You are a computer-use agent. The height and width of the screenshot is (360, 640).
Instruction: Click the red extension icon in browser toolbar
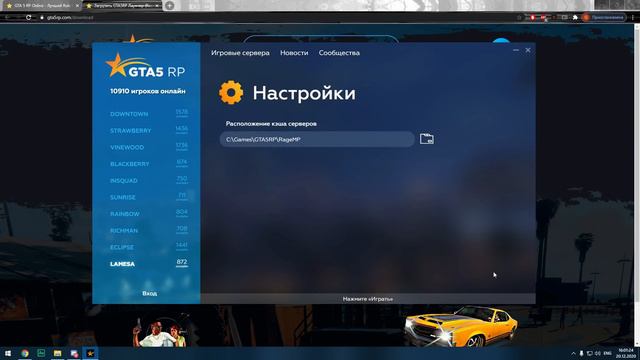(x=533, y=18)
